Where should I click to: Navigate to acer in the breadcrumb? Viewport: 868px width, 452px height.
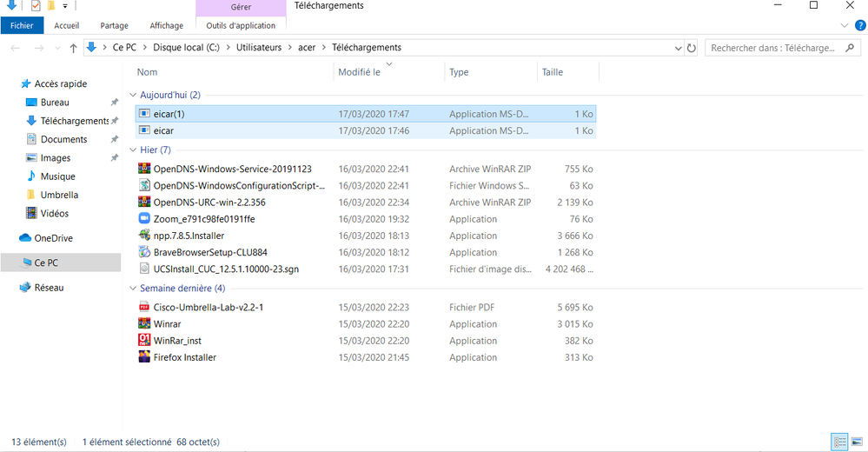click(307, 48)
